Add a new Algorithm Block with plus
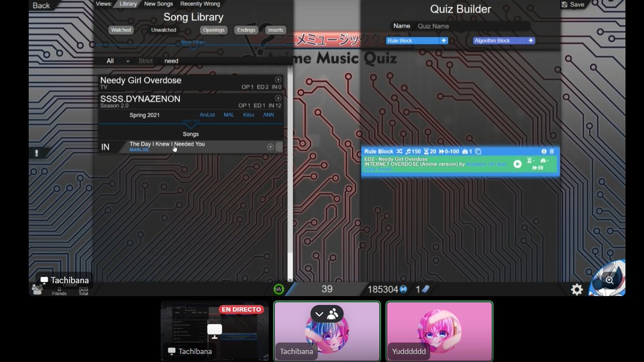The width and height of the screenshot is (644, 362). [531, 40]
